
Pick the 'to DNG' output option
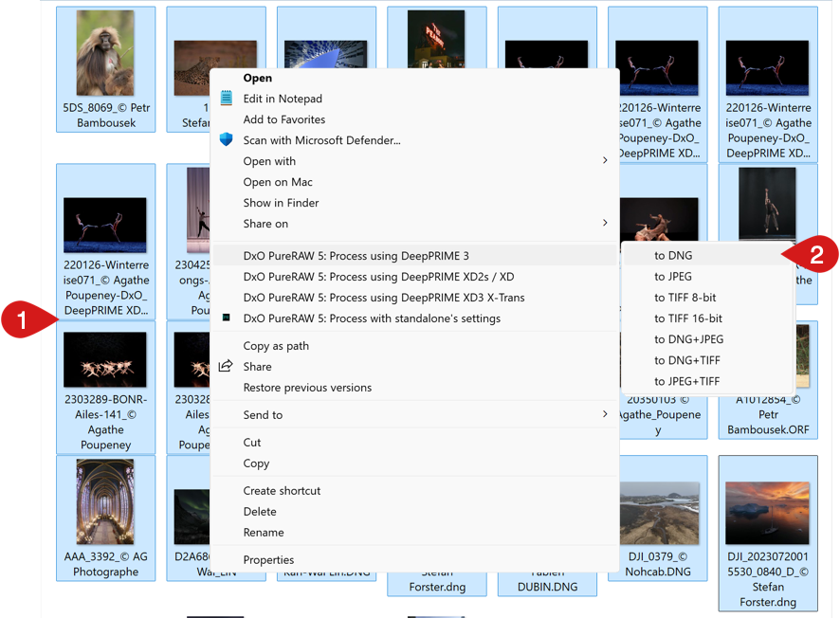click(x=673, y=256)
